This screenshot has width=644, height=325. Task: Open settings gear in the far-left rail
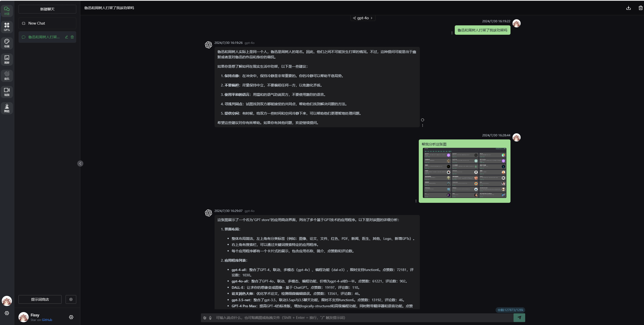[7, 313]
